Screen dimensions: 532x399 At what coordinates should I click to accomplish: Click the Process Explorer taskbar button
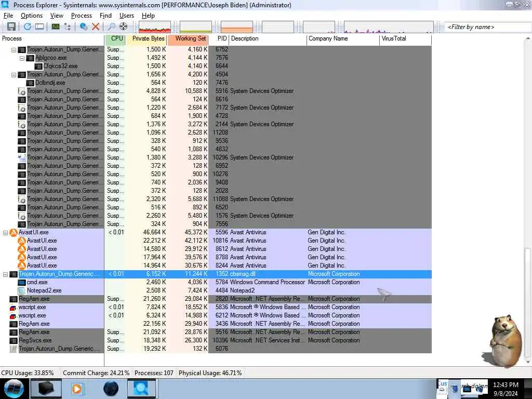(141, 389)
